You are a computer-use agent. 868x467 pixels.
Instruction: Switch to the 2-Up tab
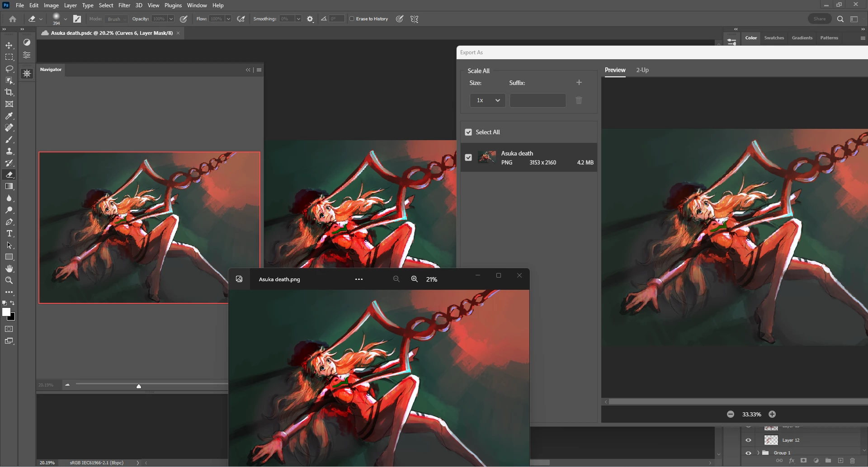(642, 70)
